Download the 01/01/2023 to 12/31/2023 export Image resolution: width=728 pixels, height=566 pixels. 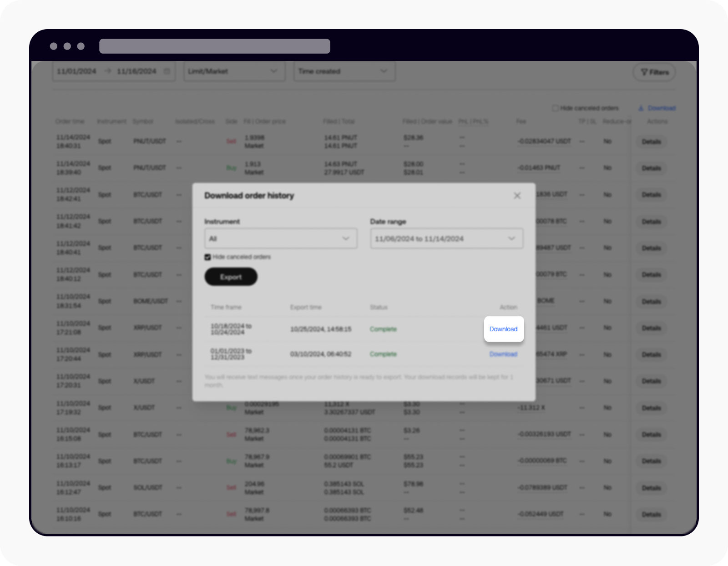(x=503, y=354)
